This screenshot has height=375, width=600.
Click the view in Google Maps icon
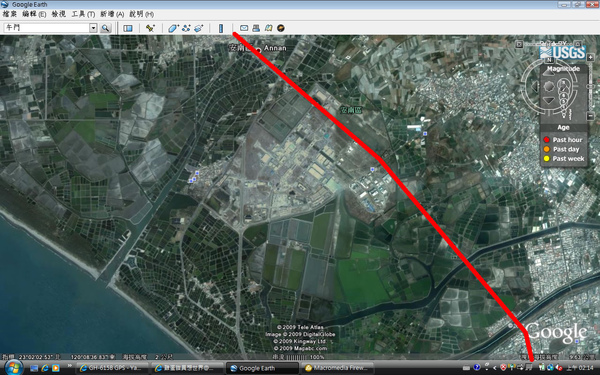(268, 28)
